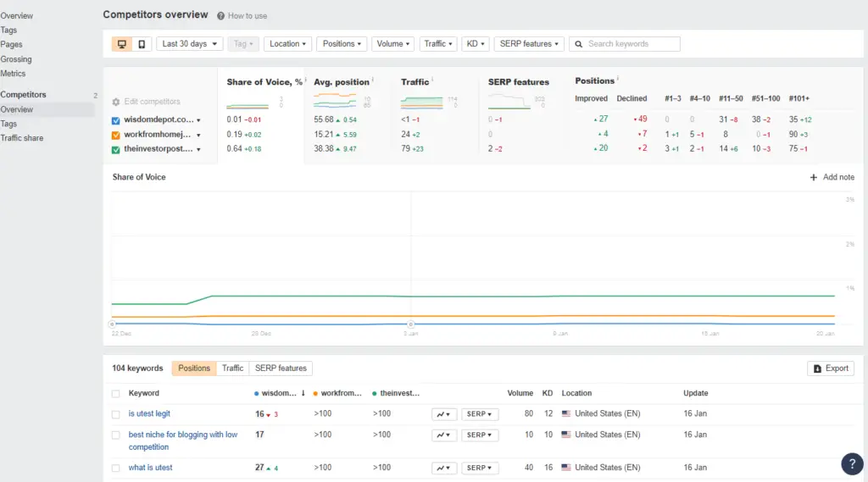Check the best niche for blogging row checkbox

[x=115, y=435]
